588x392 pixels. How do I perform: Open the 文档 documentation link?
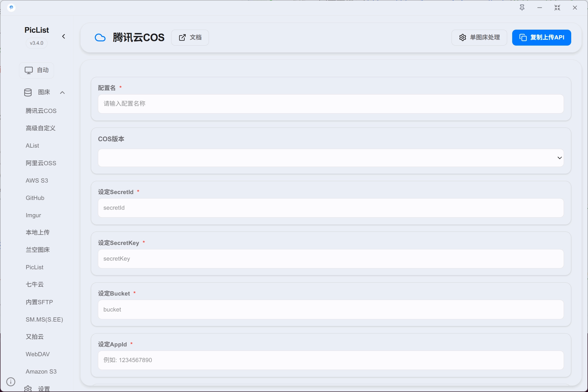click(190, 37)
